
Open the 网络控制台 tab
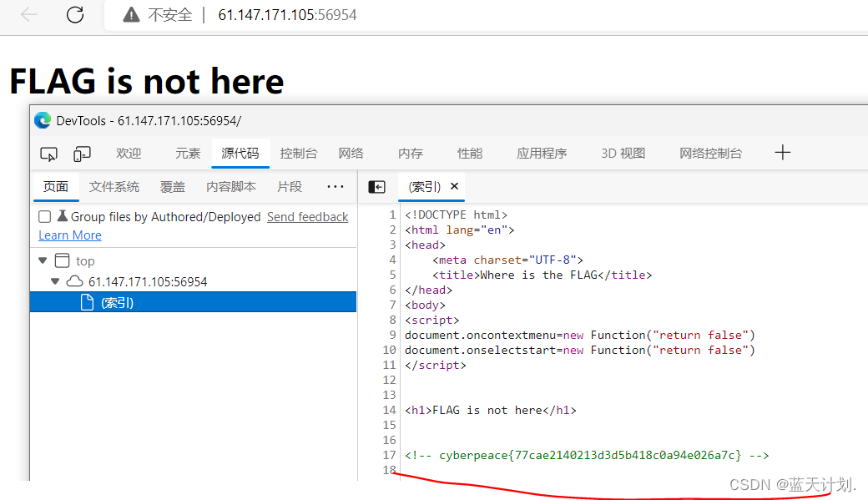711,154
